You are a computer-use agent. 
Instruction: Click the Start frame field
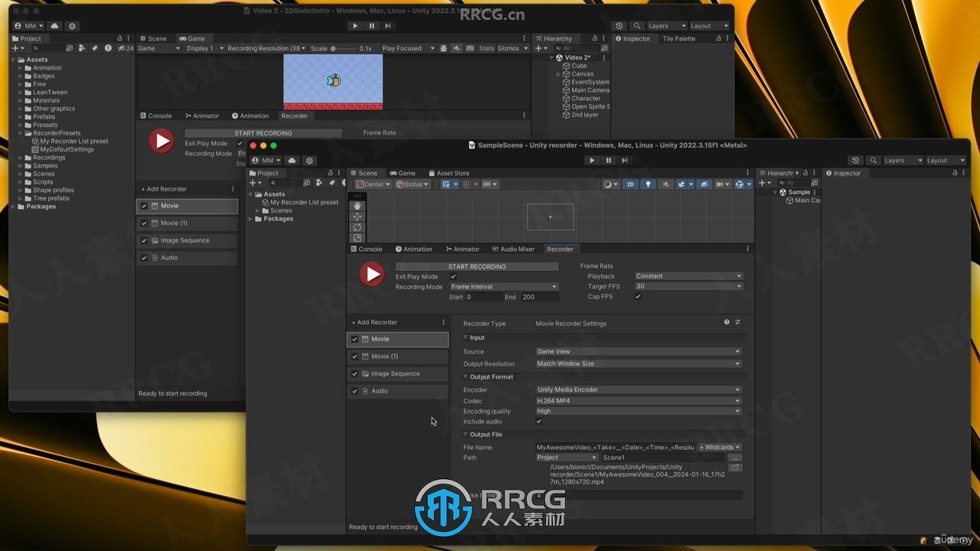pyautogui.click(x=485, y=297)
